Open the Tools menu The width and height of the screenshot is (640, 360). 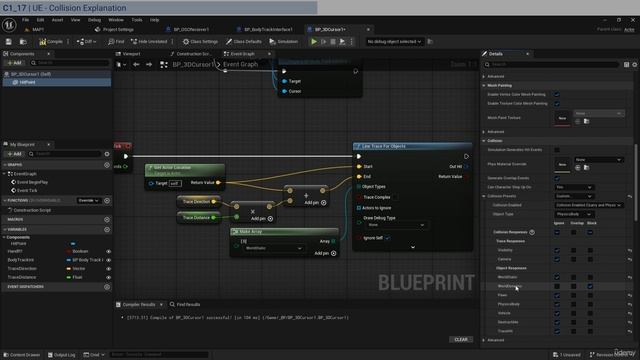tap(137, 20)
